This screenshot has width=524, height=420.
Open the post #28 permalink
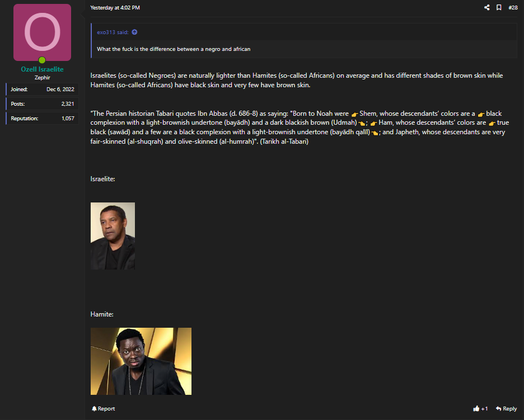[x=513, y=7]
